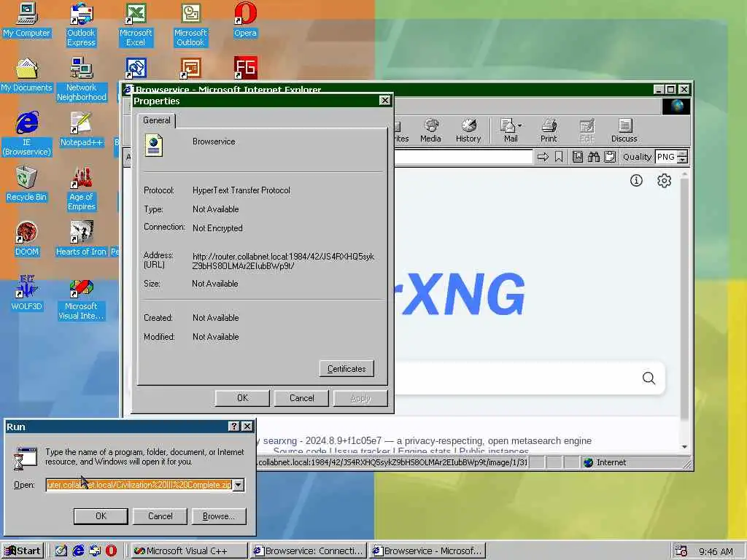Open the Age of Empires shortcut
Screen dimensions: 747x560
point(82,189)
